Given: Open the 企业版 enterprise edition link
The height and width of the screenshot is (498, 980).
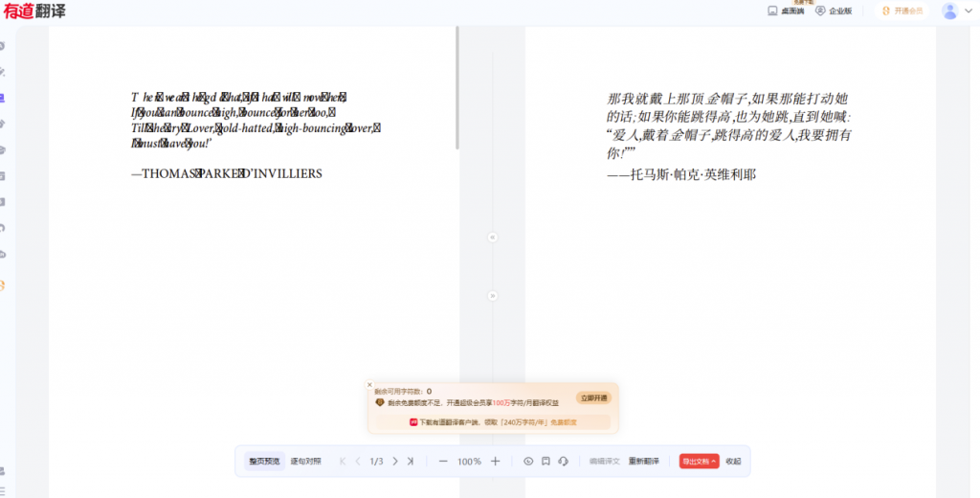Looking at the screenshot, I should (834, 11).
